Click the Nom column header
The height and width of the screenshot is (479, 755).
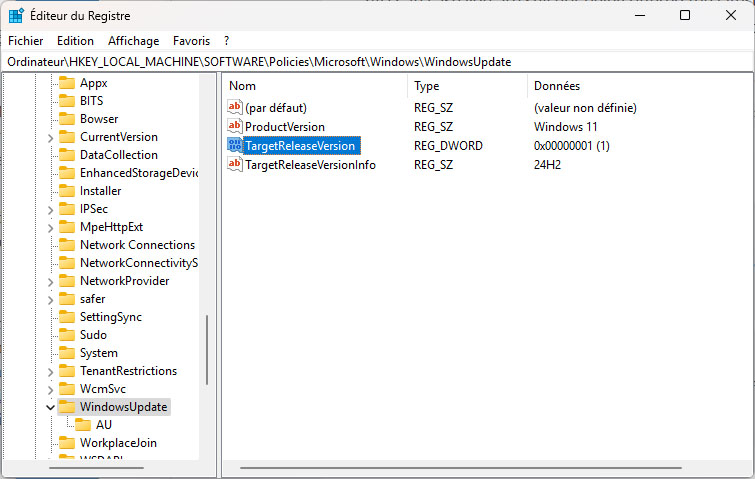(x=315, y=86)
